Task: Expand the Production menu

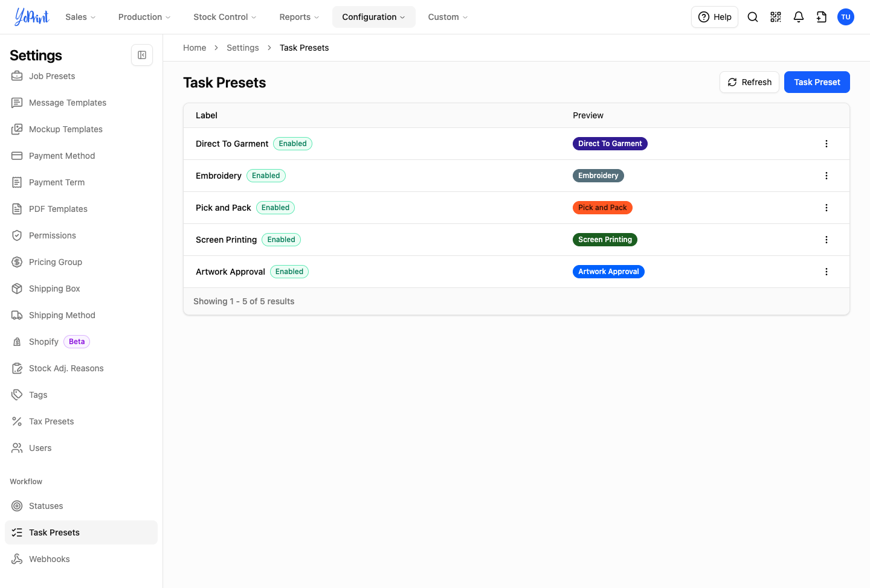Action: coord(144,17)
